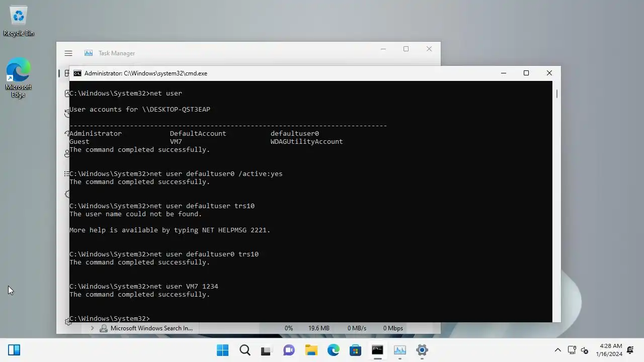
Task: Switch to the Task Manager taskbar icon
Action: point(400,350)
